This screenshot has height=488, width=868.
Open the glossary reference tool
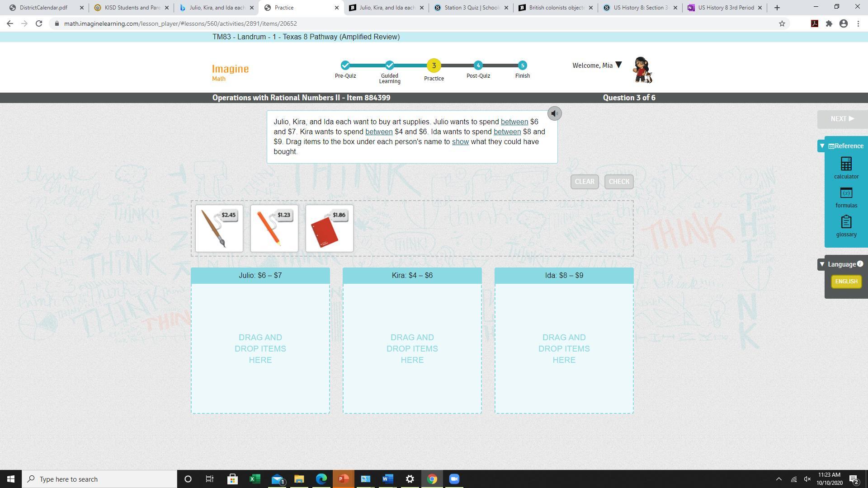click(846, 226)
